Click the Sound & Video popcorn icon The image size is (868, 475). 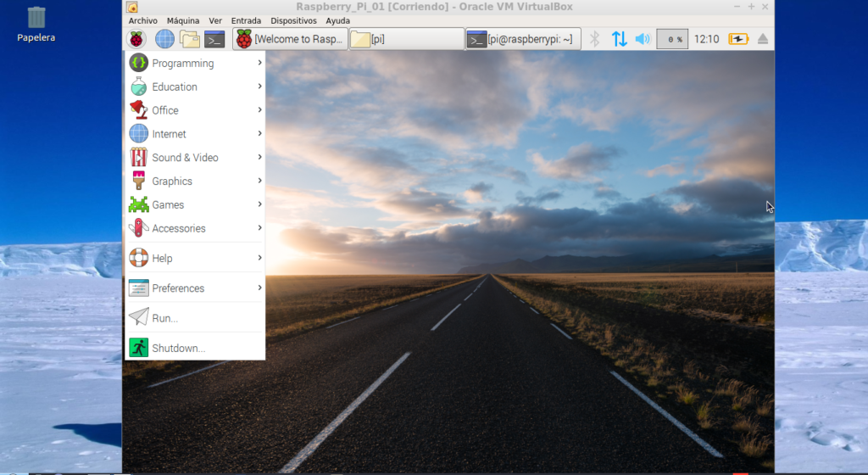(138, 157)
